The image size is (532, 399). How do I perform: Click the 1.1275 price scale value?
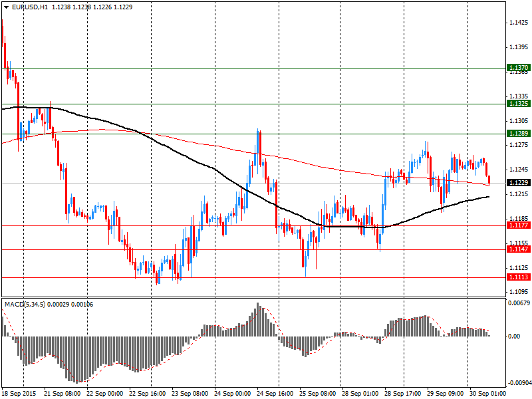[x=519, y=145]
